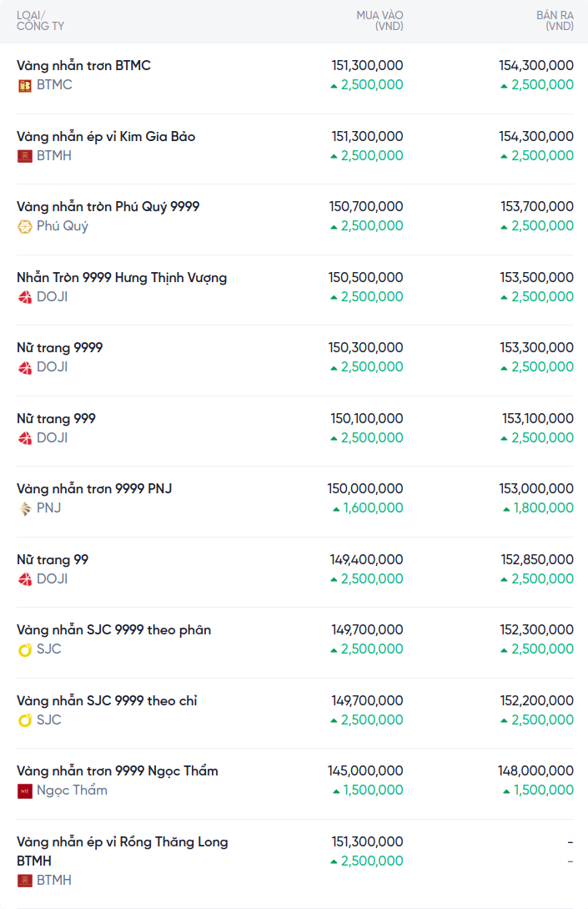Click the BTMC logo icon under Vàng nhẫn trơn BTMC
This screenshot has height=909, width=588.
[x=25, y=85]
